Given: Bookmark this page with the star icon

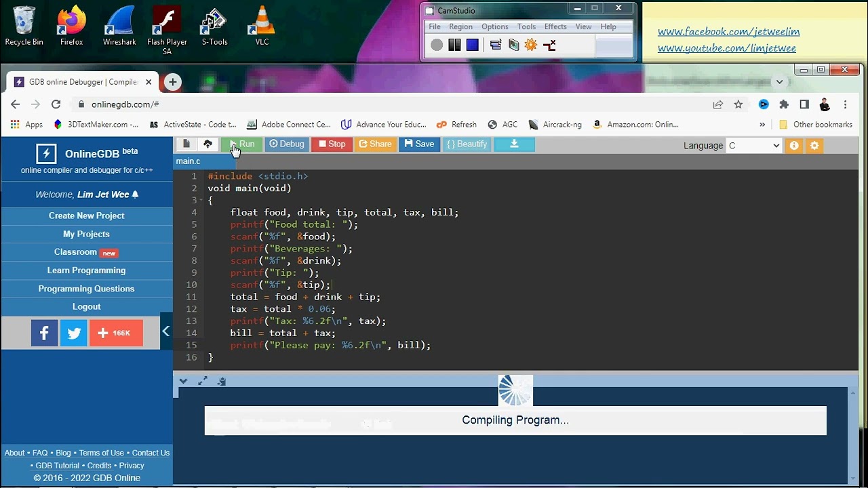Looking at the screenshot, I should pyautogui.click(x=738, y=104).
